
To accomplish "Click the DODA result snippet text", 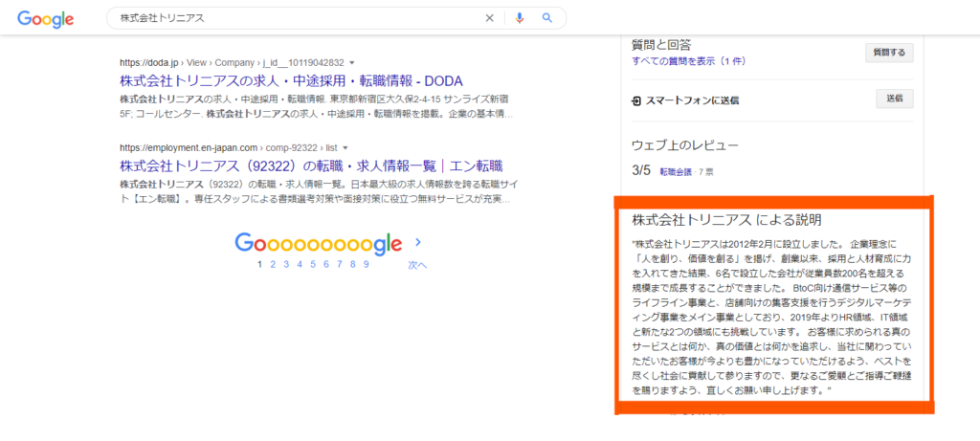I will coord(316,107).
